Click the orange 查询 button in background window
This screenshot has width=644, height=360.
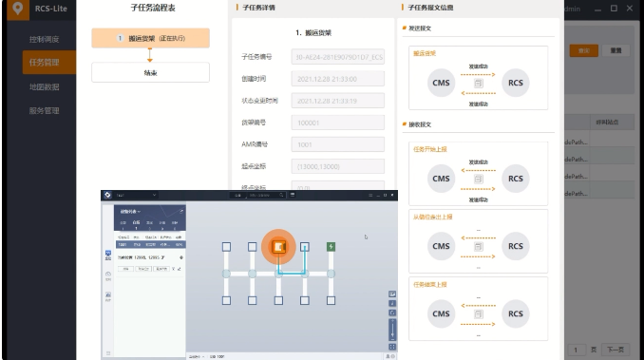583,50
